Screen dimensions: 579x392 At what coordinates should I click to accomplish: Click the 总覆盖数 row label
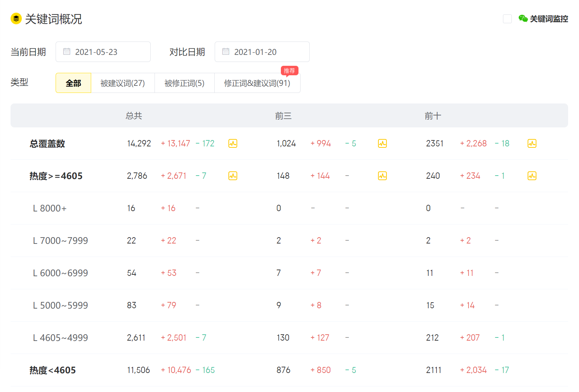47,143
